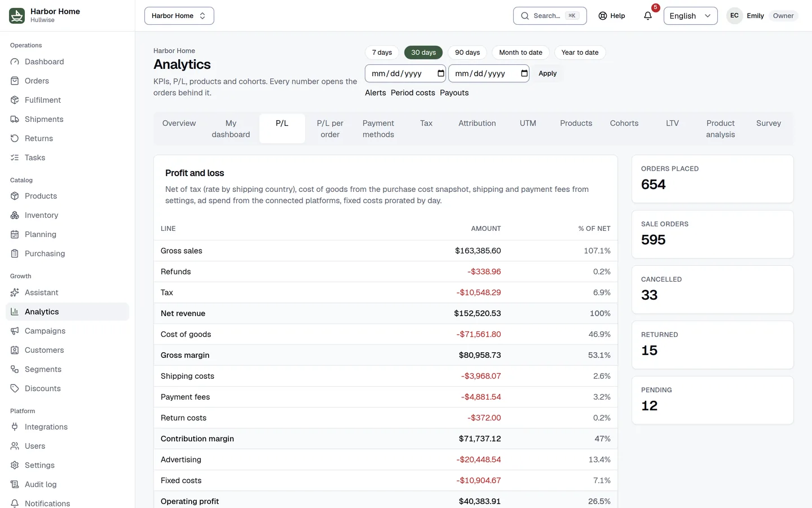The width and height of the screenshot is (812, 508).
Task: Click the Search field in header
Action: (x=550, y=16)
